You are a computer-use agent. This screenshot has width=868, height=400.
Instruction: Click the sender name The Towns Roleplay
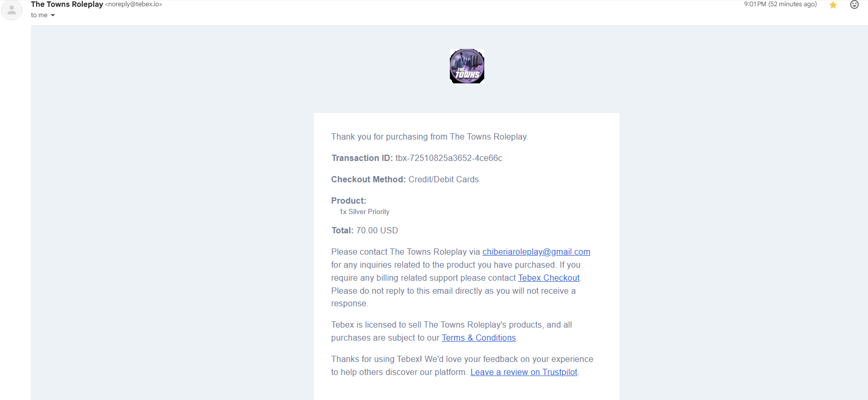(67, 4)
